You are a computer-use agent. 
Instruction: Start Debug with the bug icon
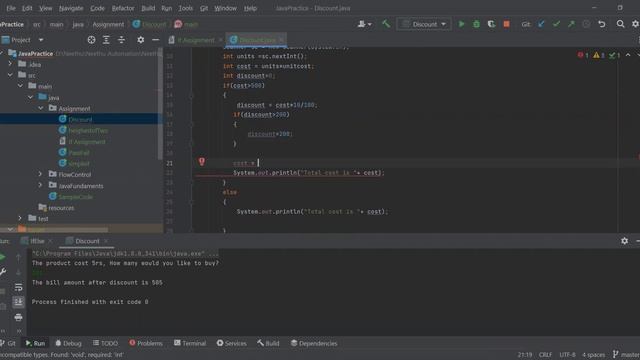476,24
